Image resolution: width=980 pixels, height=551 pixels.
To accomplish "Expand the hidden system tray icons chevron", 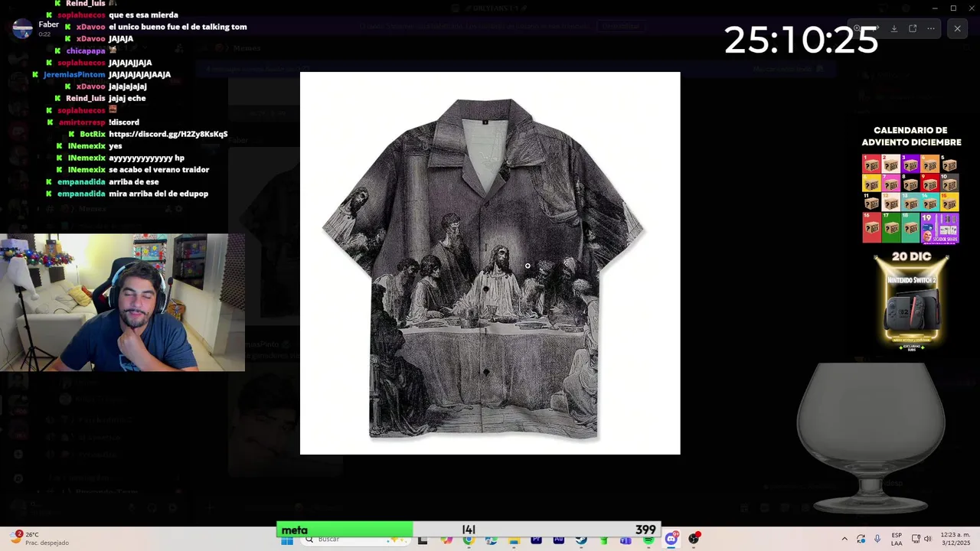I will tap(844, 539).
